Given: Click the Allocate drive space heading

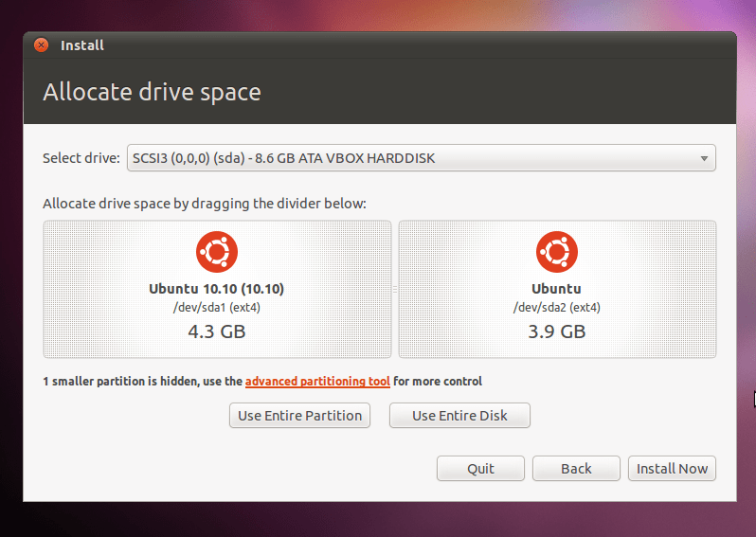Looking at the screenshot, I should pyautogui.click(x=152, y=92).
